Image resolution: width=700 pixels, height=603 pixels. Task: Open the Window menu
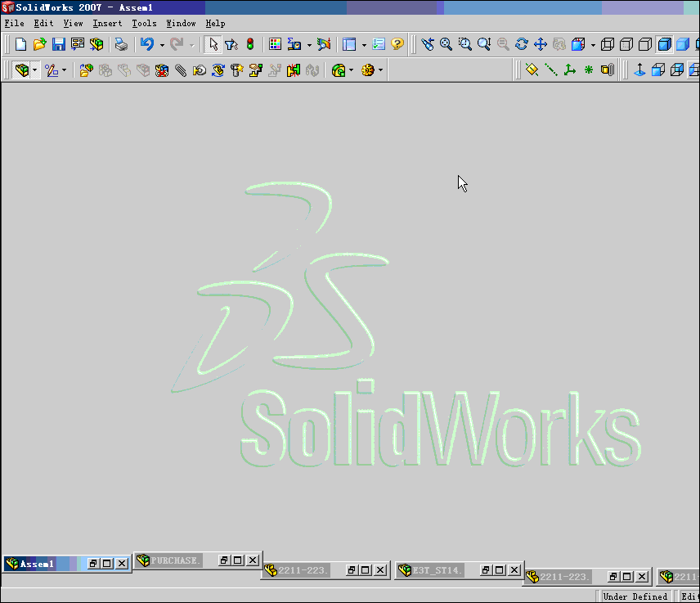(181, 24)
